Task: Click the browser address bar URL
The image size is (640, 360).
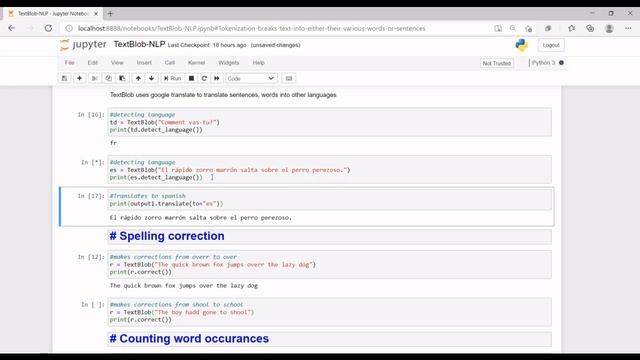Action: (x=251, y=28)
